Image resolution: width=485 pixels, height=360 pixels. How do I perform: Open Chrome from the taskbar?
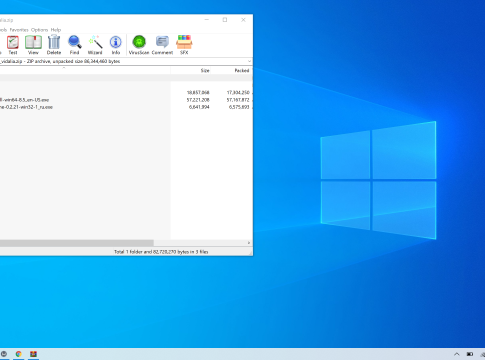(19, 354)
